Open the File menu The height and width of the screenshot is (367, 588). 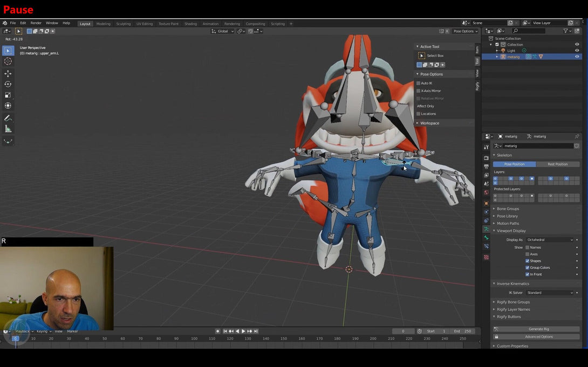pyautogui.click(x=13, y=23)
